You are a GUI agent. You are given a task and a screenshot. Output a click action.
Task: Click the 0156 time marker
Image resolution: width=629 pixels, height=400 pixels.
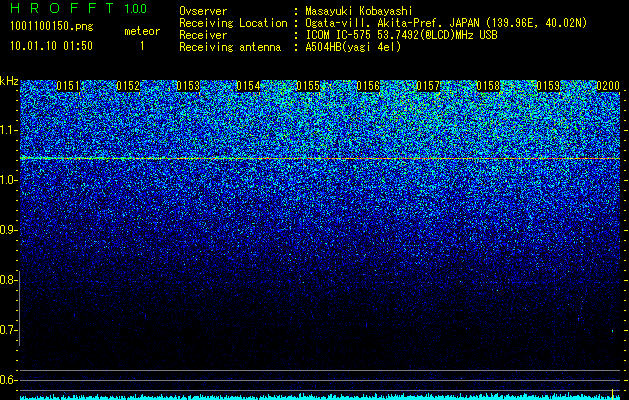tap(368, 86)
